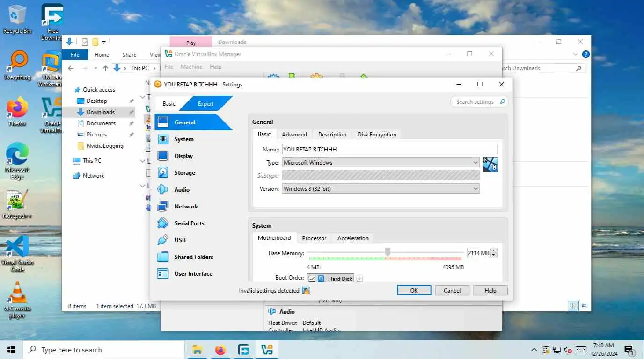Click the Base Memory slider handle

(388, 252)
